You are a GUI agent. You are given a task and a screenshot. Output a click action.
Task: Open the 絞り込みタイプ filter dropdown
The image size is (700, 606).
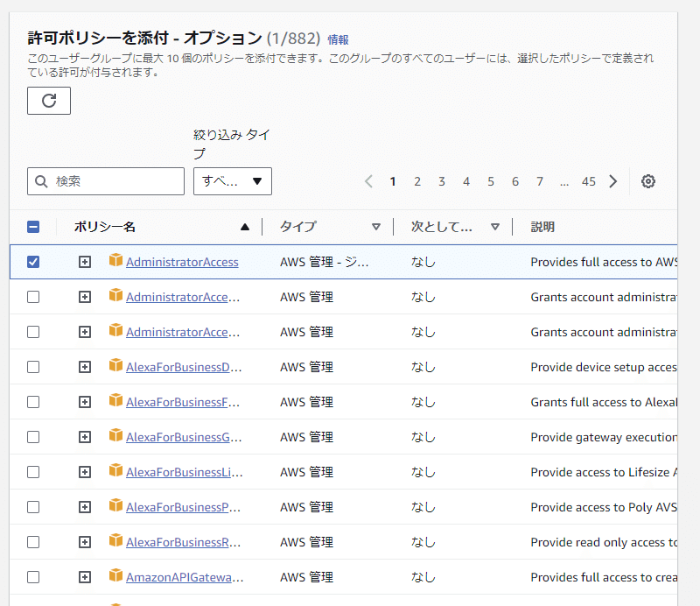[x=233, y=181]
